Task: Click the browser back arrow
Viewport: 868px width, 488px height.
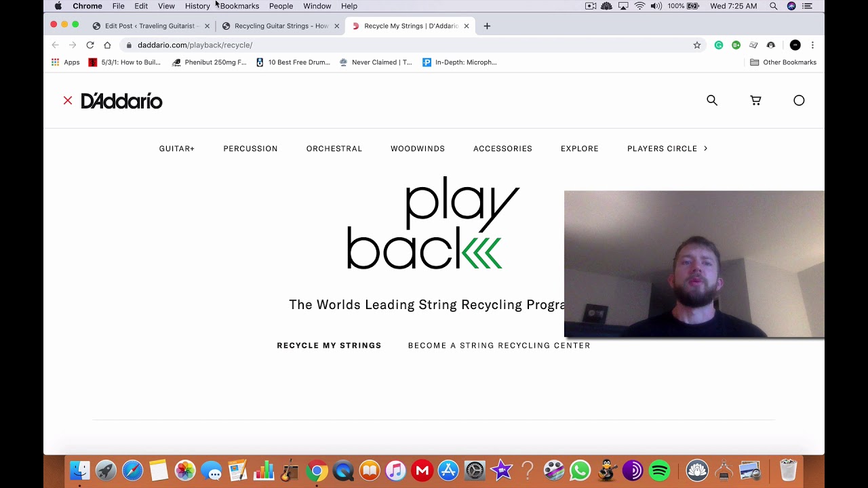Action: pyautogui.click(x=55, y=45)
